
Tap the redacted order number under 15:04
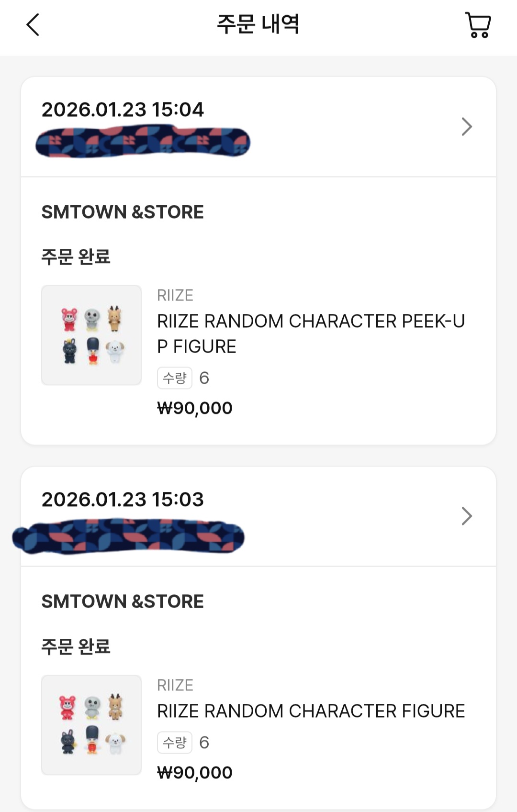pyautogui.click(x=143, y=142)
